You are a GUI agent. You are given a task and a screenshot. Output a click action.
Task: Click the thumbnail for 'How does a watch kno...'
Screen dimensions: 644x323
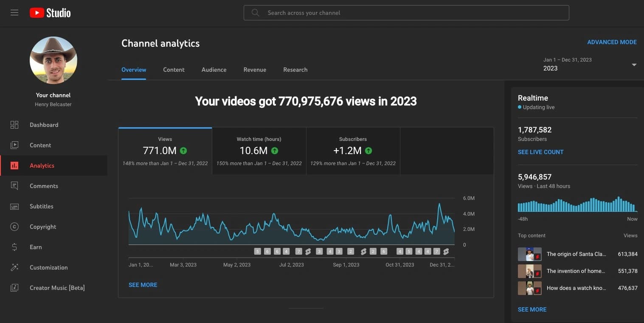(529, 288)
